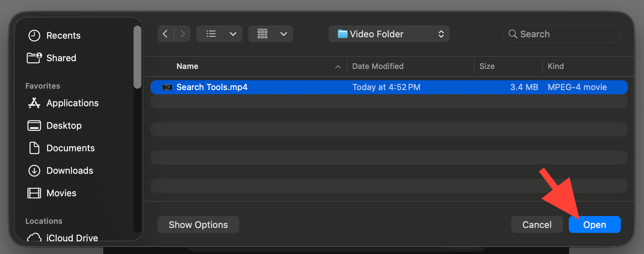This screenshot has width=644, height=254.
Task: Select the list view icon
Action: click(211, 34)
